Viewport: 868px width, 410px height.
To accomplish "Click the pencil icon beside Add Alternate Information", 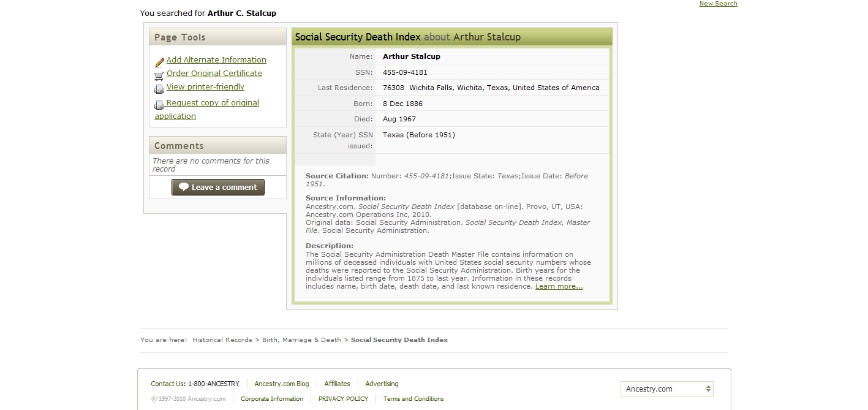I will pyautogui.click(x=159, y=62).
